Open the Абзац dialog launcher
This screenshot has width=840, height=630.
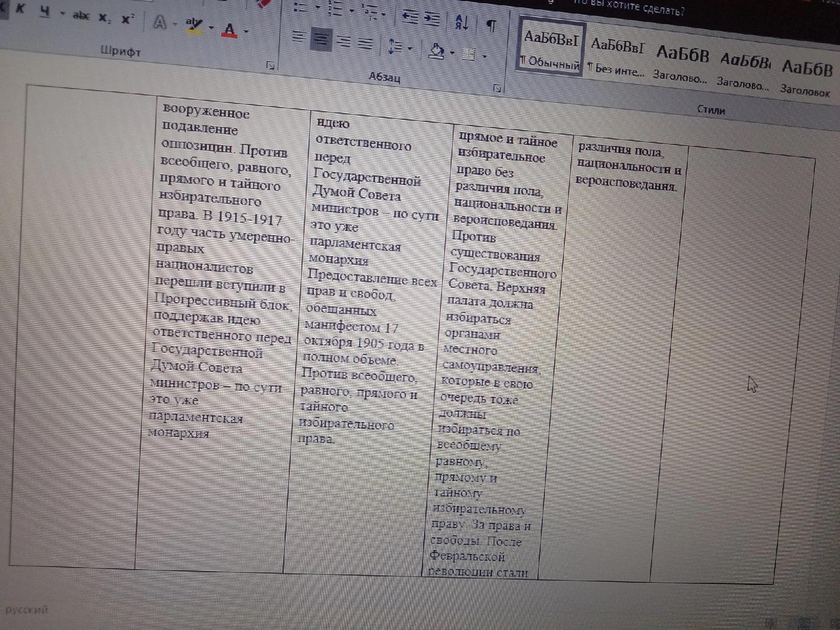point(497,89)
